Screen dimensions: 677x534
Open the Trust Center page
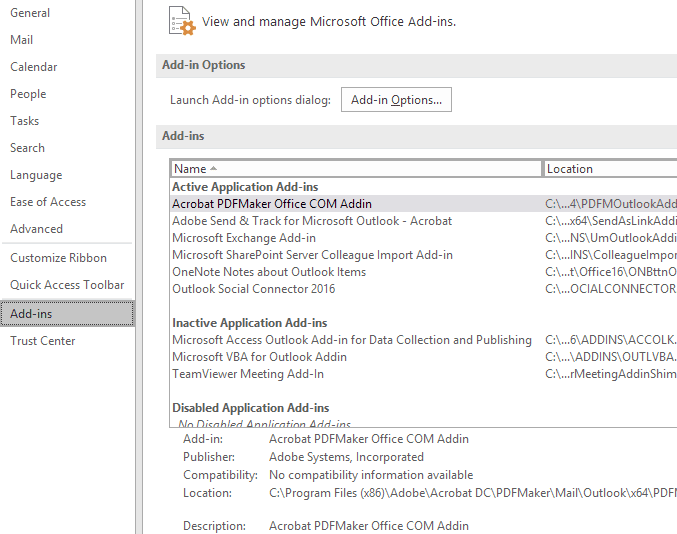(43, 341)
